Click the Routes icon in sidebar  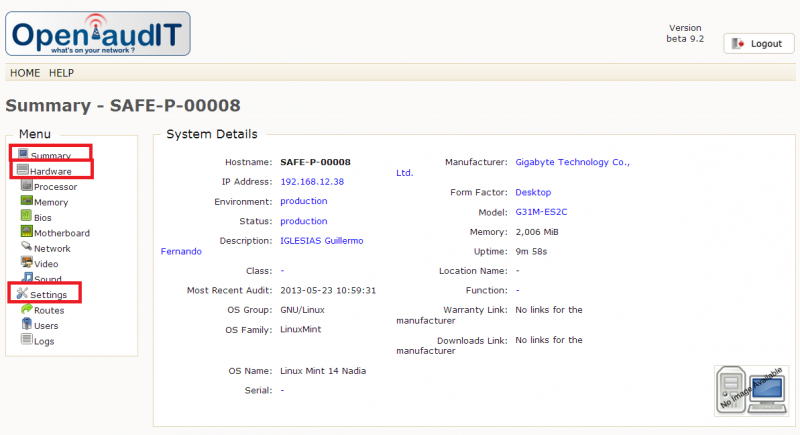coord(26,310)
